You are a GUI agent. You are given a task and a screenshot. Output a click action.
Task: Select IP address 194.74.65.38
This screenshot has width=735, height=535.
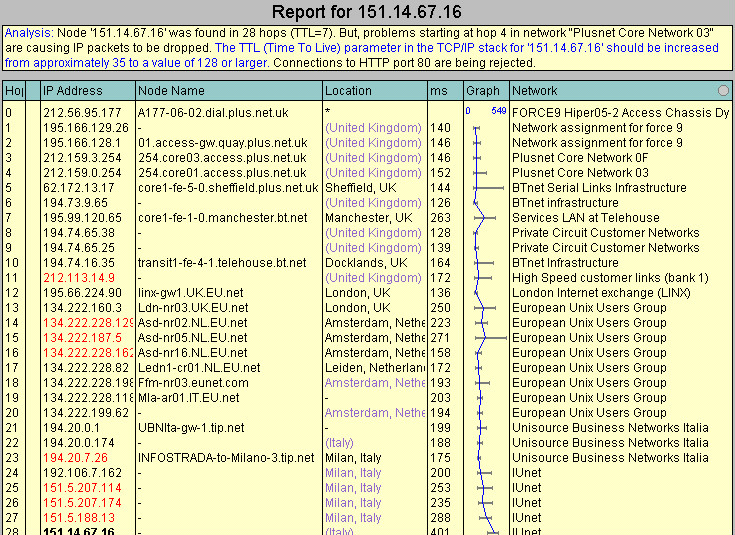click(x=79, y=233)
